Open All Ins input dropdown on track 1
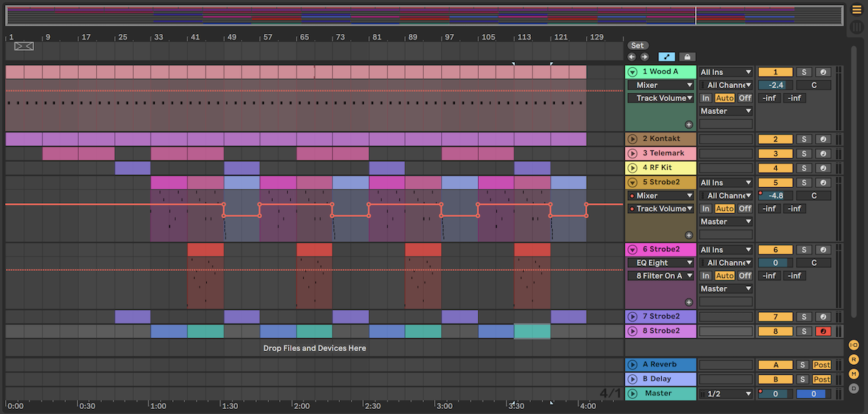 point(726,72)
